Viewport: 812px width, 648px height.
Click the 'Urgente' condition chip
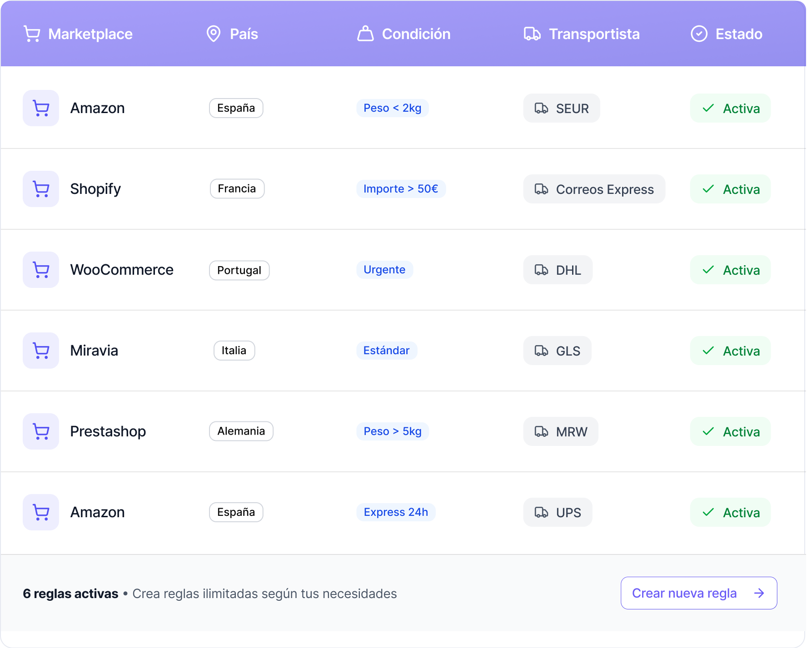pos(384,270)
